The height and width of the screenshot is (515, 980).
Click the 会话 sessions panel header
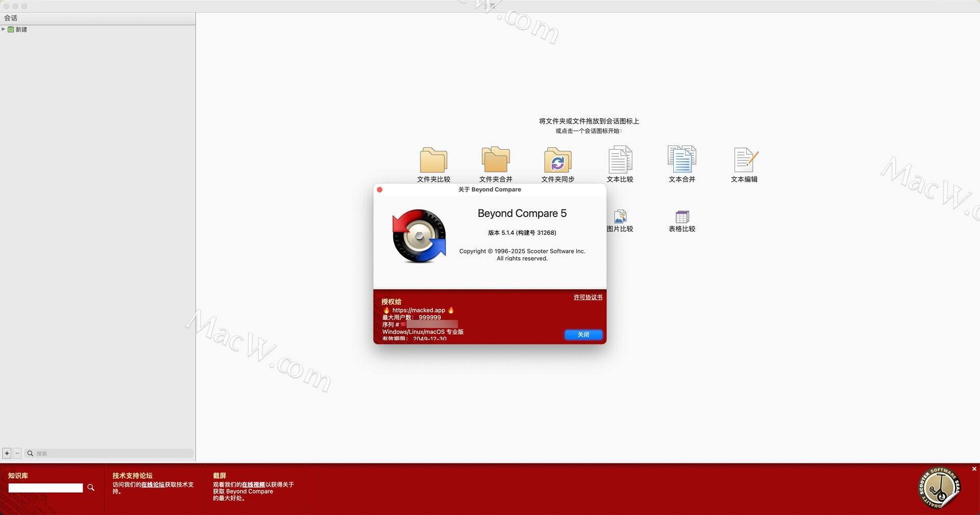point(97,18)
